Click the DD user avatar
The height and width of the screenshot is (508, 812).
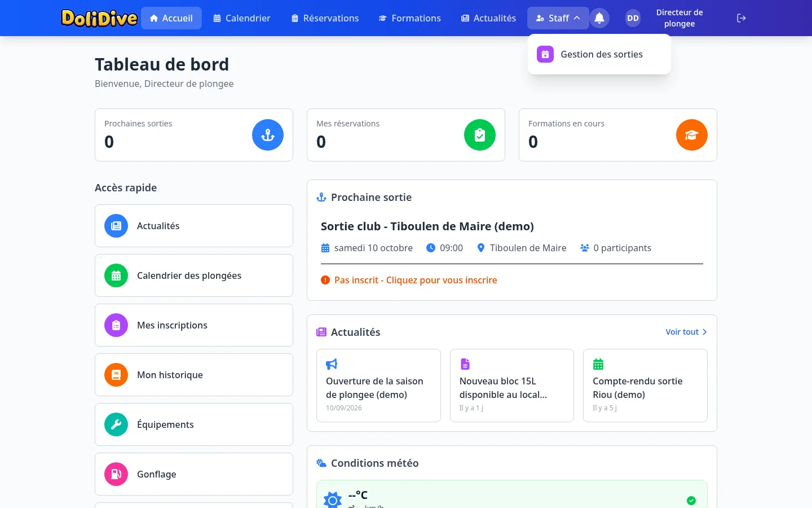[633, 18]
